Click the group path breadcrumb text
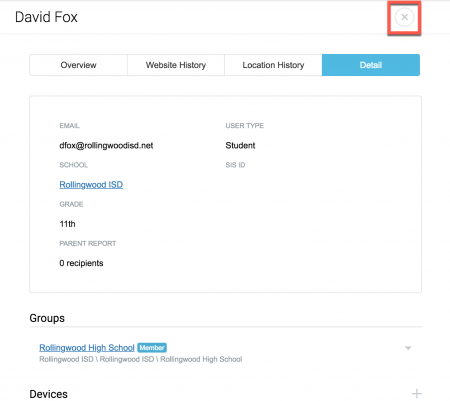The width and height of the screenshot is (450, 401). click(141, 359)
